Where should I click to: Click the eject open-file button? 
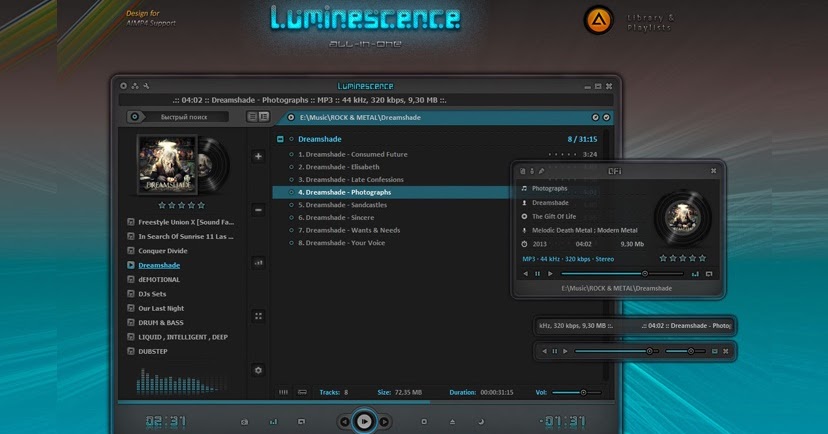[453, 422]
